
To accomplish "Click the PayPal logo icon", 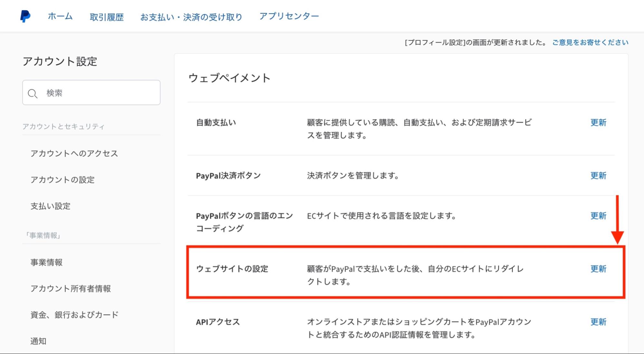I will click(x=25, y=16).
